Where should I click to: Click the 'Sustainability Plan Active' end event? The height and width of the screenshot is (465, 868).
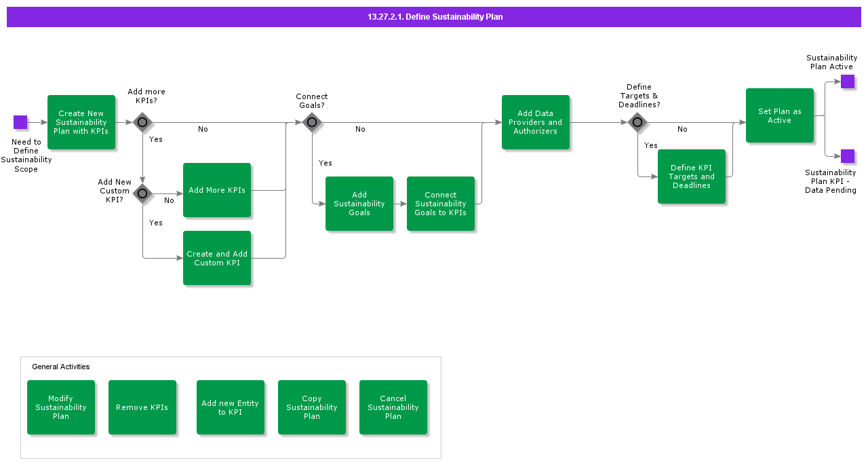[x=848, y=81]
